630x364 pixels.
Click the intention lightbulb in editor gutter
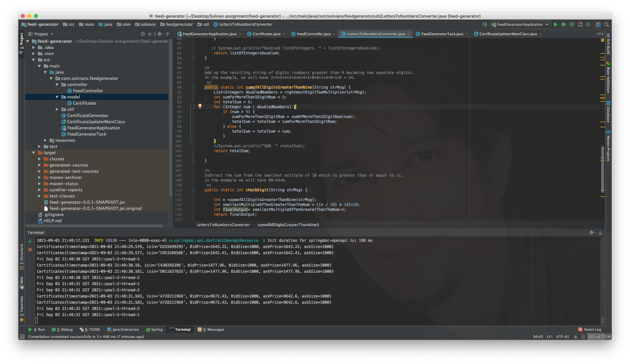click(x=200, y=106)
